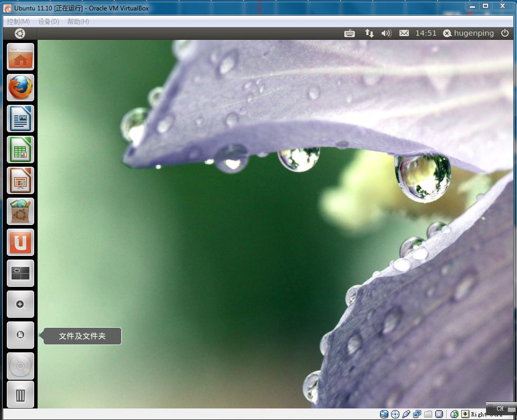The width and height of the screenshot is (517, 420).
Task: Open the Applications lens launcher icon
Action: [20, 304]
